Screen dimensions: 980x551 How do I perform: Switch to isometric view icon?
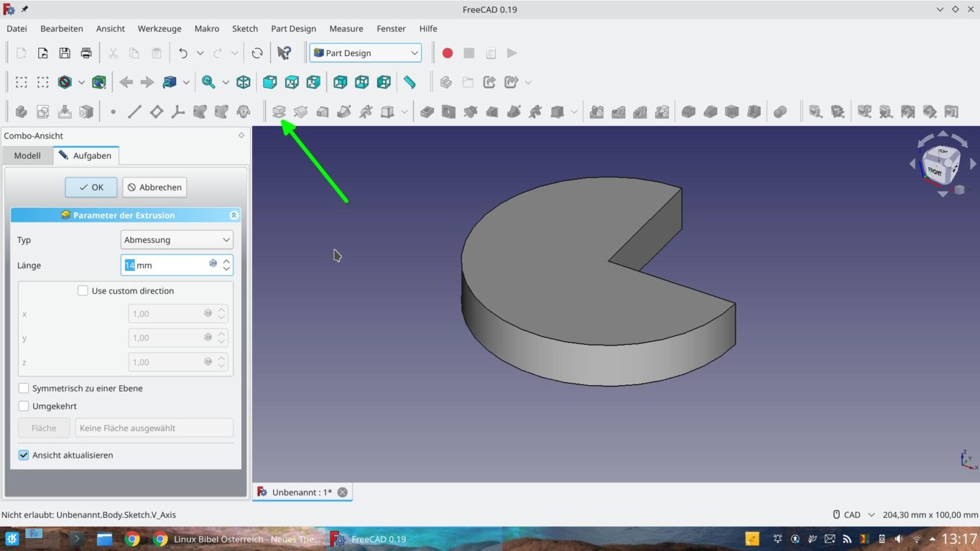pyautogui.click(x=243, y=82)
